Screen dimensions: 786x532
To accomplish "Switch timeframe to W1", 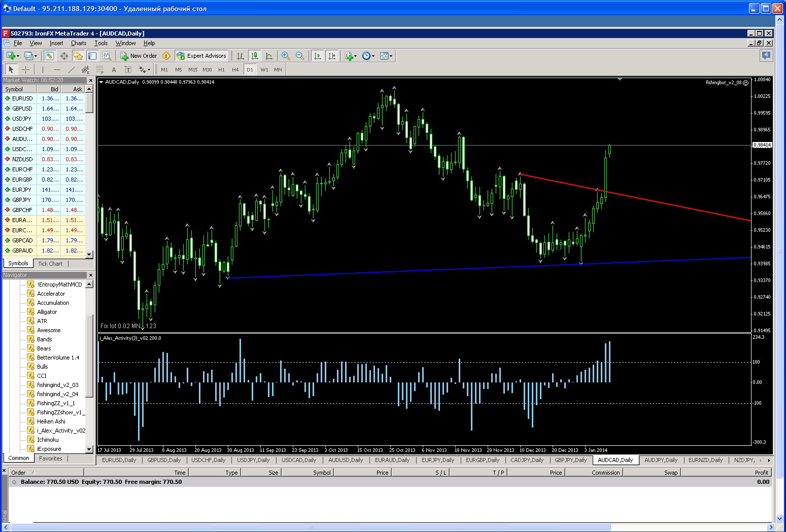I will 264,69.
